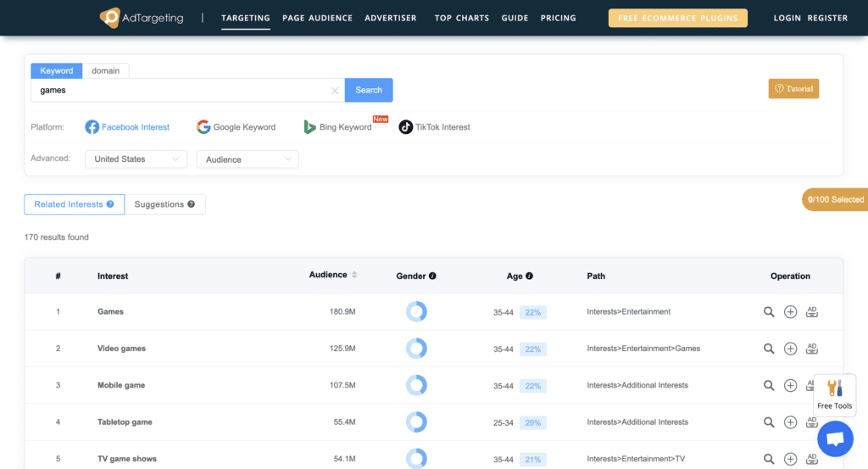Open the live chat bubble
Image resolution: width=868 pixels, height=469 pixels.
pyautogui.click(x=835, y=439)
